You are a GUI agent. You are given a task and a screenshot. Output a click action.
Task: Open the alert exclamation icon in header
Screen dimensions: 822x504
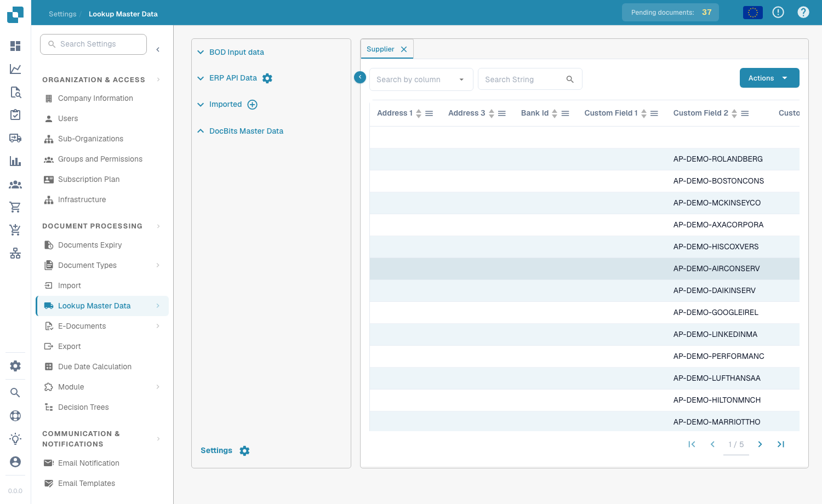coord(778,12)
